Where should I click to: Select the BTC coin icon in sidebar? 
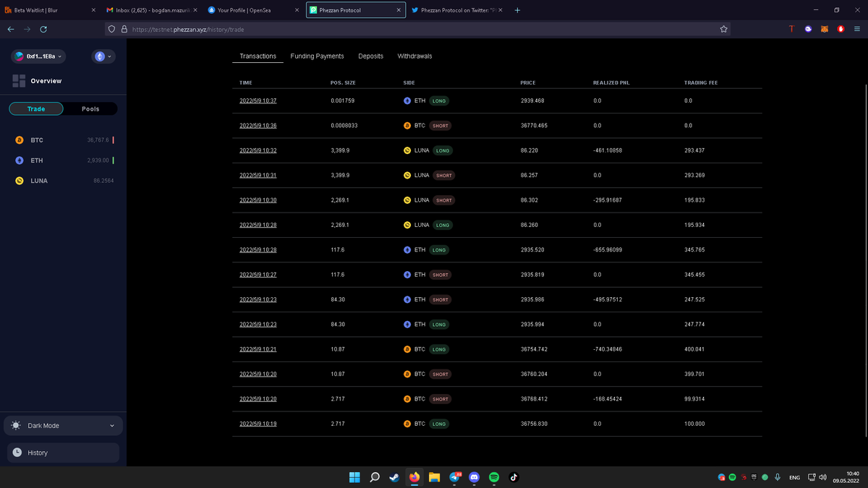click(20, 140)
